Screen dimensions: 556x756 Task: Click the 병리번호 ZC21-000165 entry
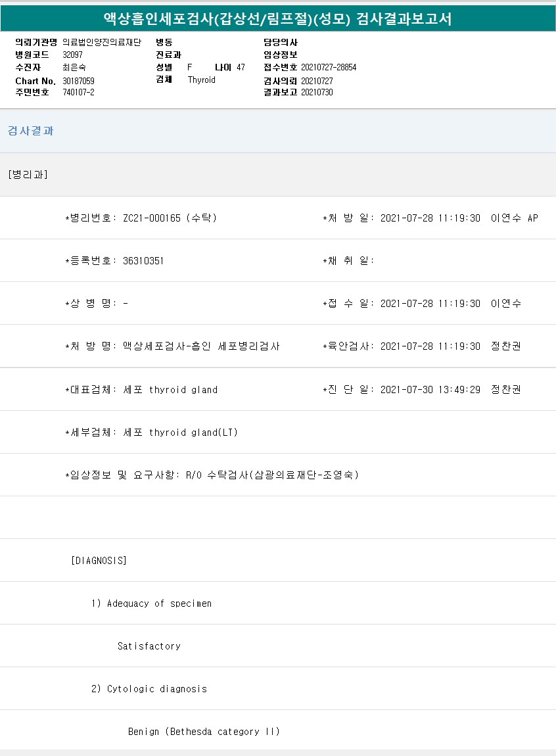pos(141,218)
